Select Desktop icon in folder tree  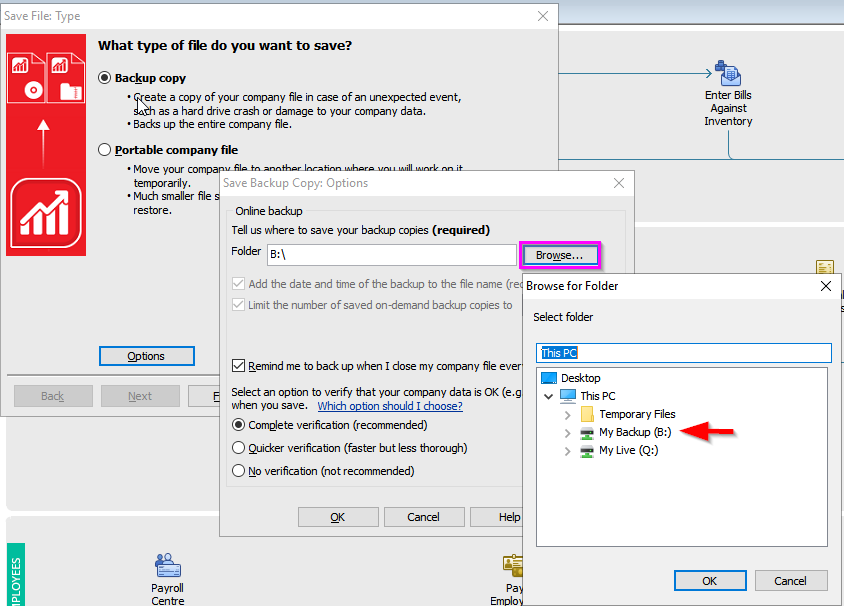pos(549,378)
